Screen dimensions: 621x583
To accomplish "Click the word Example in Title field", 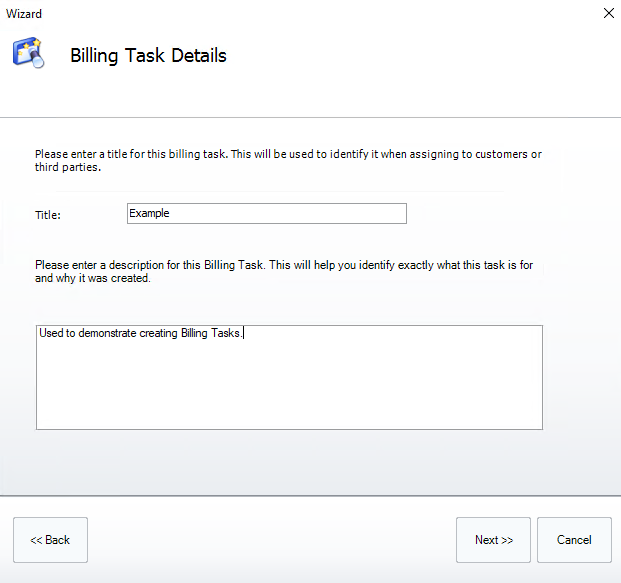I will point(150,213).
